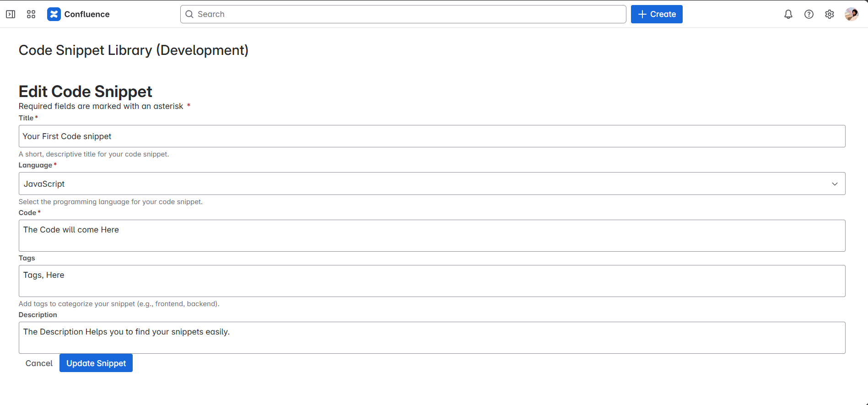The width and height of the screenshot is (868, 405).
Task: Open the help question mark icon
Action: (809, 14)
